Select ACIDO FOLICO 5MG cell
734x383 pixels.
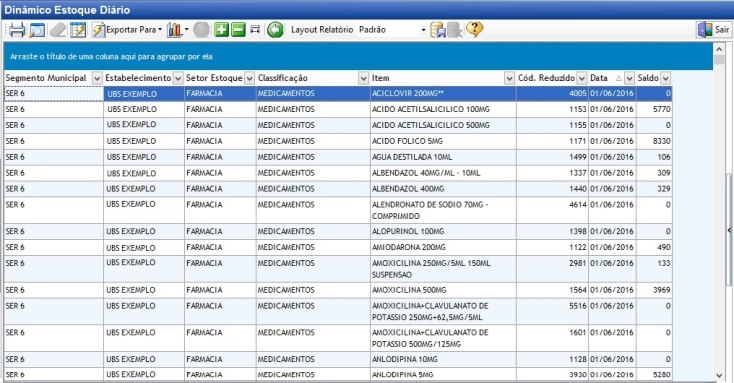pyautogui.click(x=443, y=141)
